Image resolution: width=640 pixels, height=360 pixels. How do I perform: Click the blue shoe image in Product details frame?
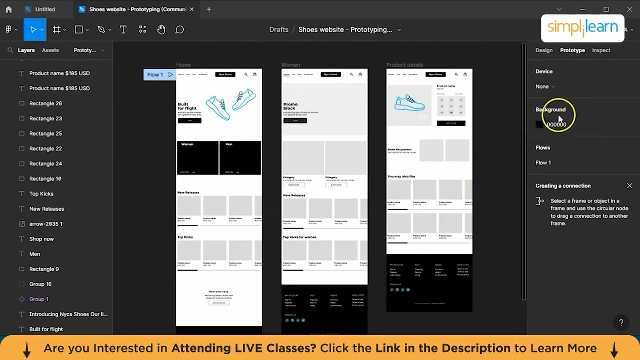[409, 102]
